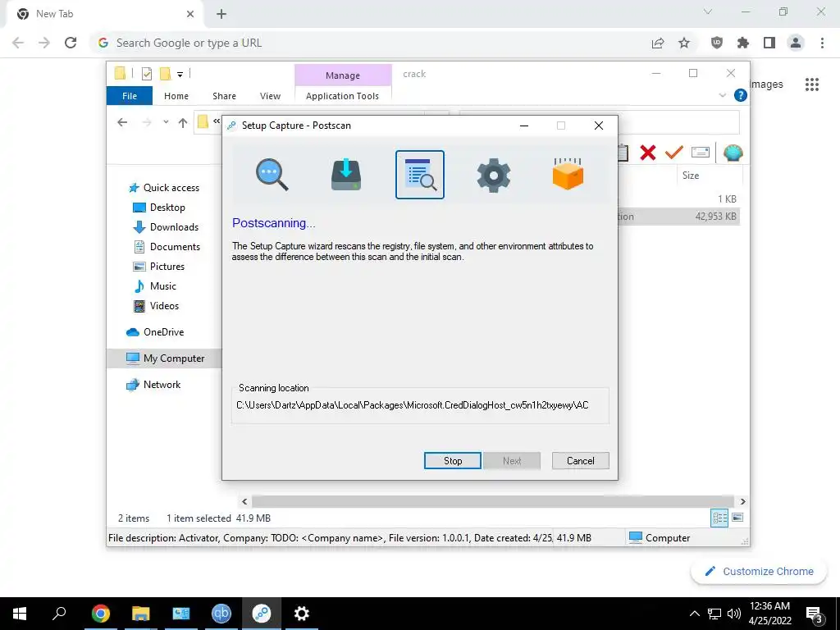
Task: Open the File menu in Explorer
Action: click(x=130, y=96)
